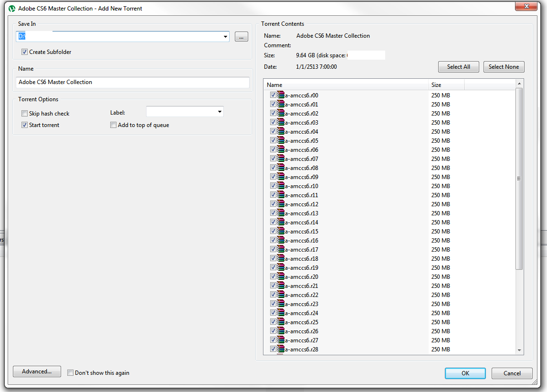Click the archive icon of a-amccs6.r22
547x392 pixels.
point(281,295)
